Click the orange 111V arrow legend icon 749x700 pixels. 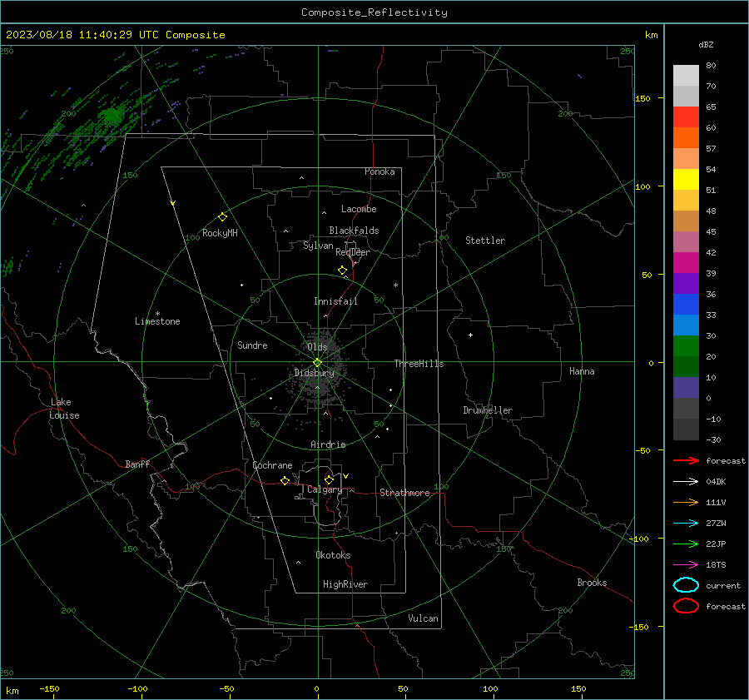click(686, 502)
